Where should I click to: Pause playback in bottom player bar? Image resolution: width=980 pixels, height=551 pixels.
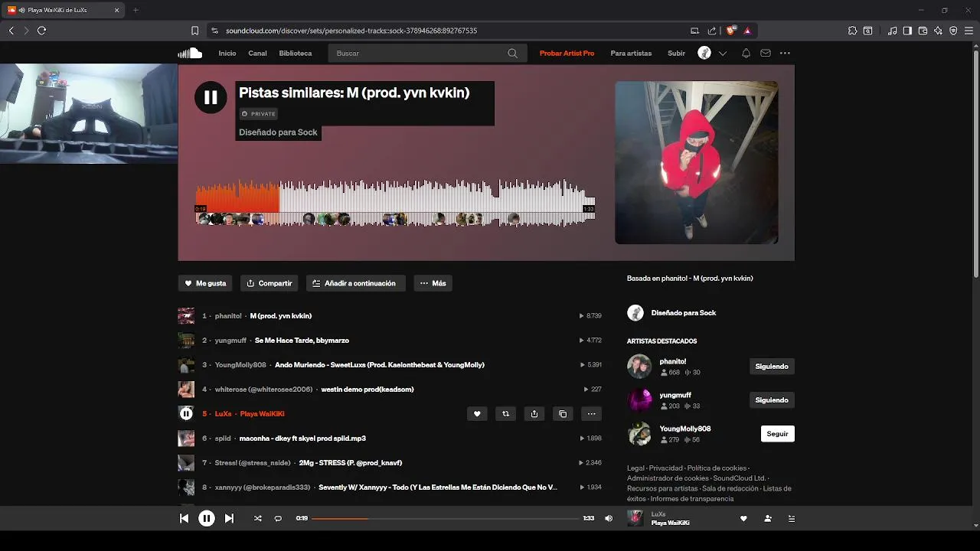[207, 518]
